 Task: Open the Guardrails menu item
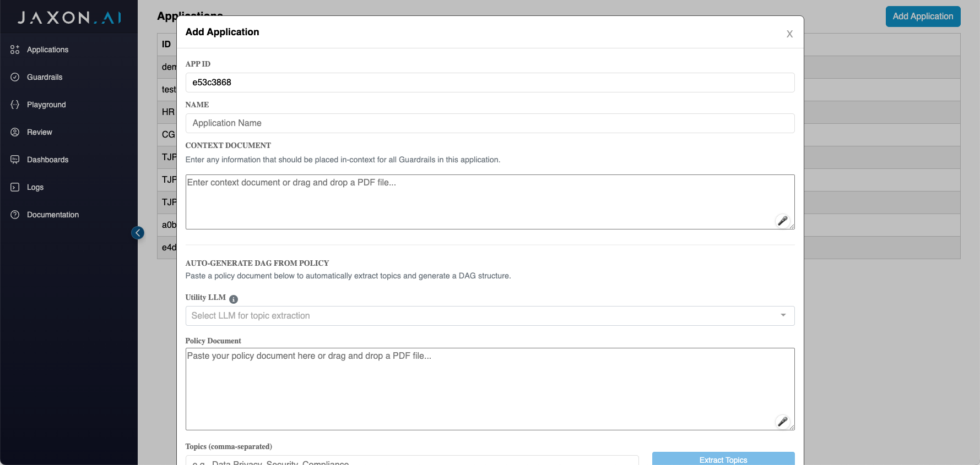(x=45, y=77)
